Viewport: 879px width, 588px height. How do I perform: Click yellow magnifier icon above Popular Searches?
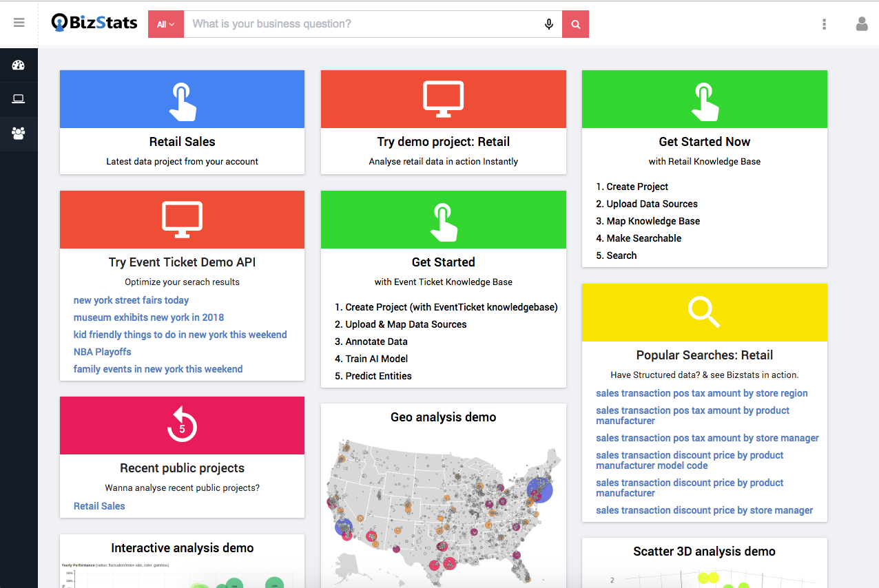click(704, 312)
